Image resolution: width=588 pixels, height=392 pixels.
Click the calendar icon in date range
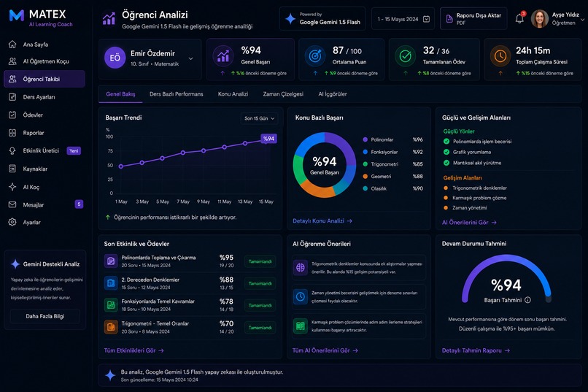pyautogui.click(x=426, y=19)
